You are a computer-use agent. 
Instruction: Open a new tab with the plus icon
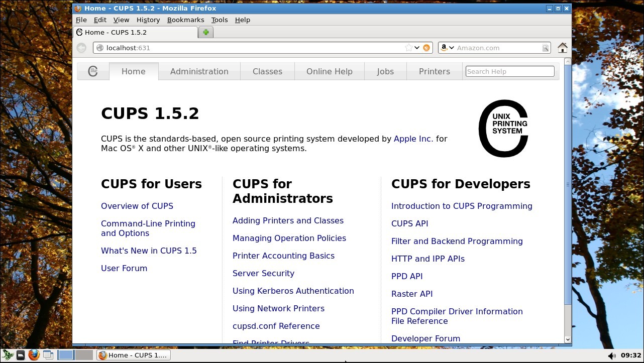pyautogui.click(x=206, y=32)
